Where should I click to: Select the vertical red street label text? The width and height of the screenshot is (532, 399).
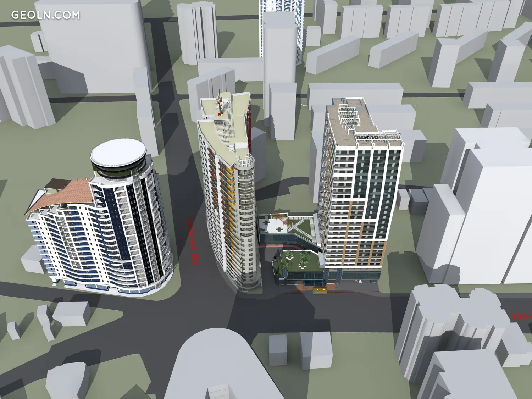(x=192, y=242)
